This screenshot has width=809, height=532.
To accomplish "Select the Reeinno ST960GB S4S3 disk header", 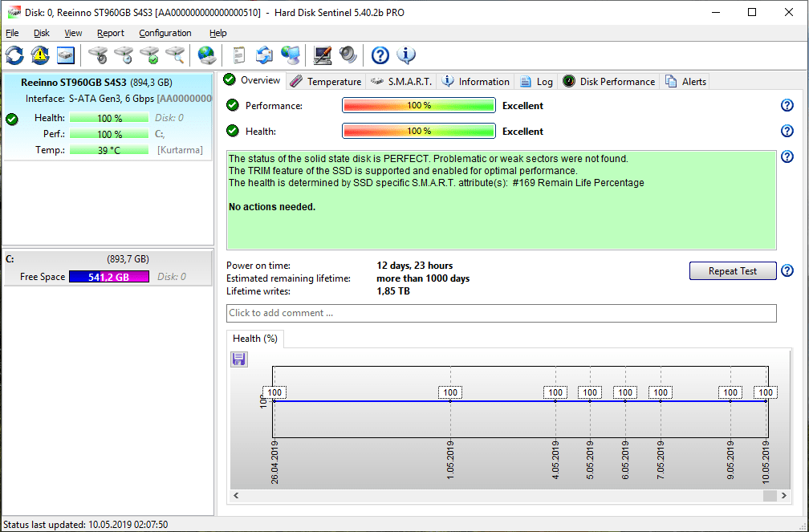I will pos(96,83).
